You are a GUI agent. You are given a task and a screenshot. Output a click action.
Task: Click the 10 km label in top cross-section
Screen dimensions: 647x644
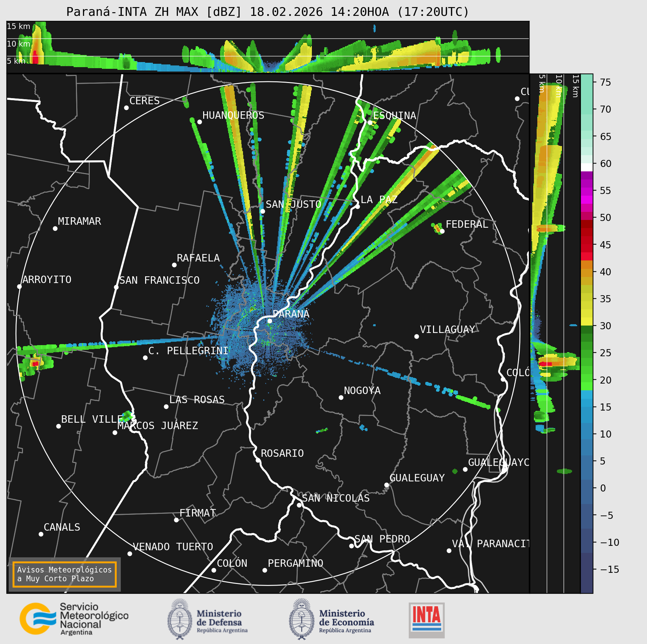19,44
